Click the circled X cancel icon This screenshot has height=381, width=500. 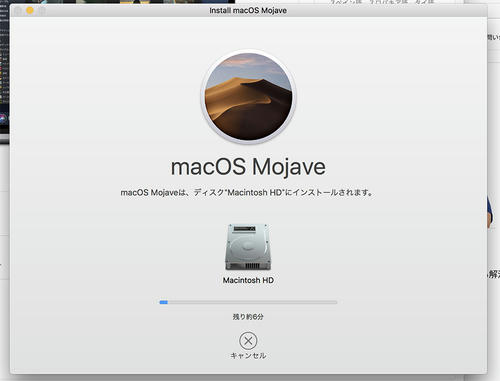coord(248,341)
